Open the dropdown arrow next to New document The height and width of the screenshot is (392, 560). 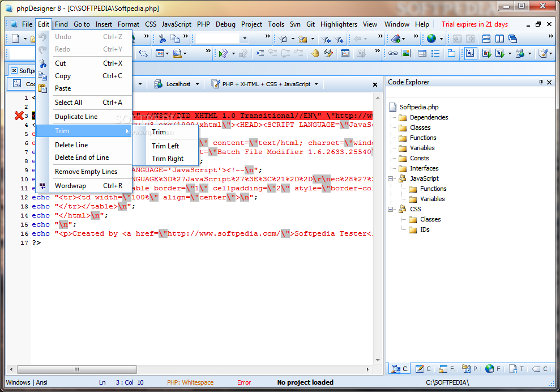click(x=25, y=39)
